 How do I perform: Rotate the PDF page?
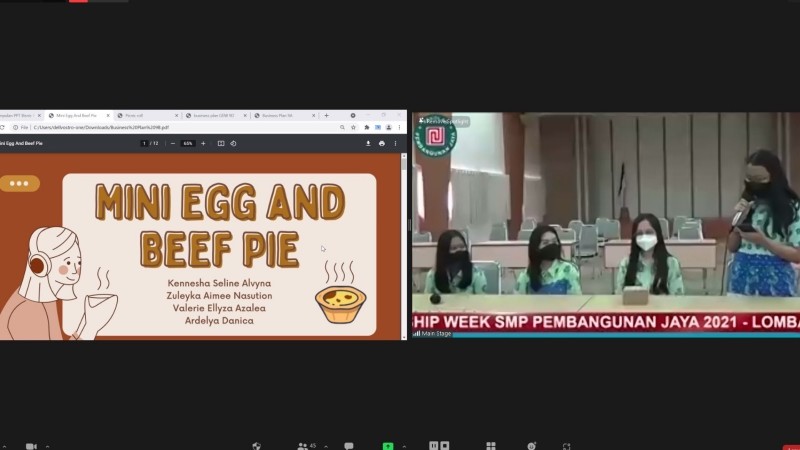(x=233, y=143)
